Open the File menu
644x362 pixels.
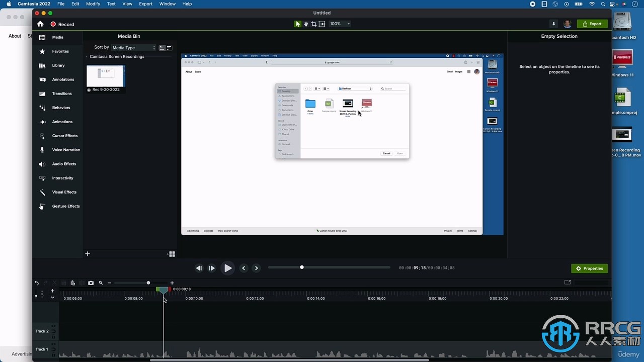[x=61, y=4]
